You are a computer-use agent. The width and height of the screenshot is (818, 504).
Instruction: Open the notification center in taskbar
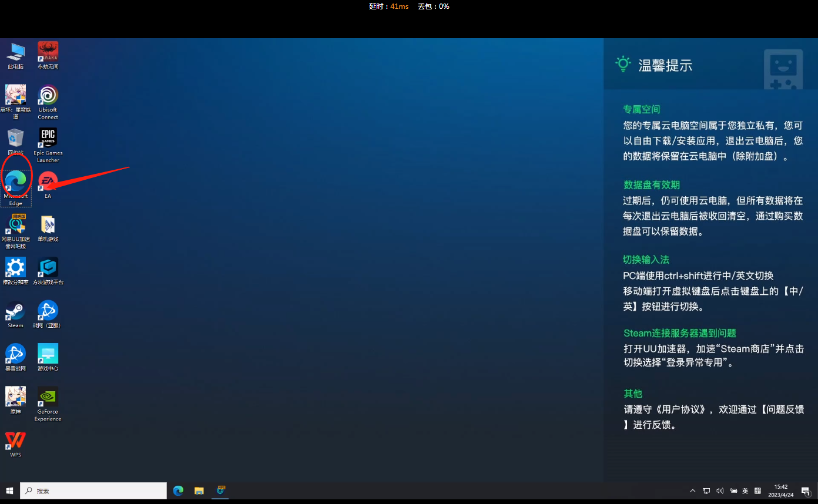coord(806,490)
